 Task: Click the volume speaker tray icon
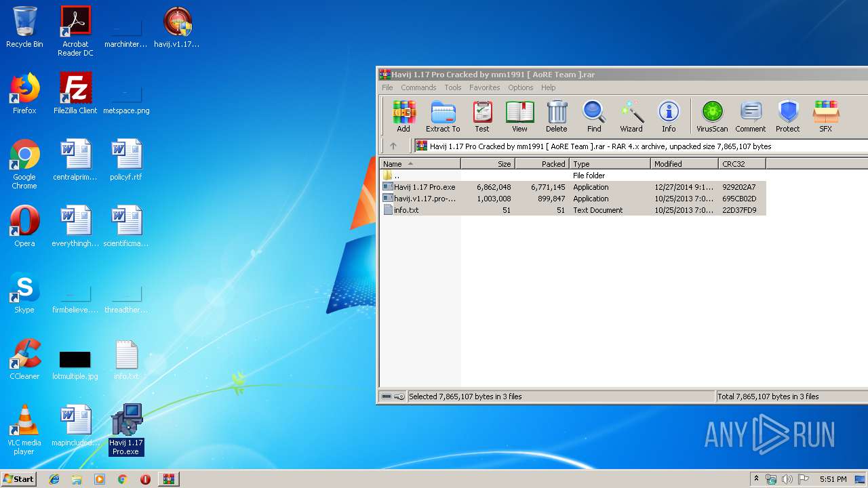(787, 479)
